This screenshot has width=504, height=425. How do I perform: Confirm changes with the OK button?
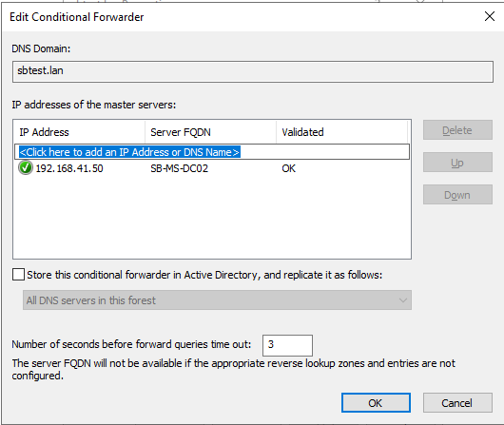pos(376,403)
